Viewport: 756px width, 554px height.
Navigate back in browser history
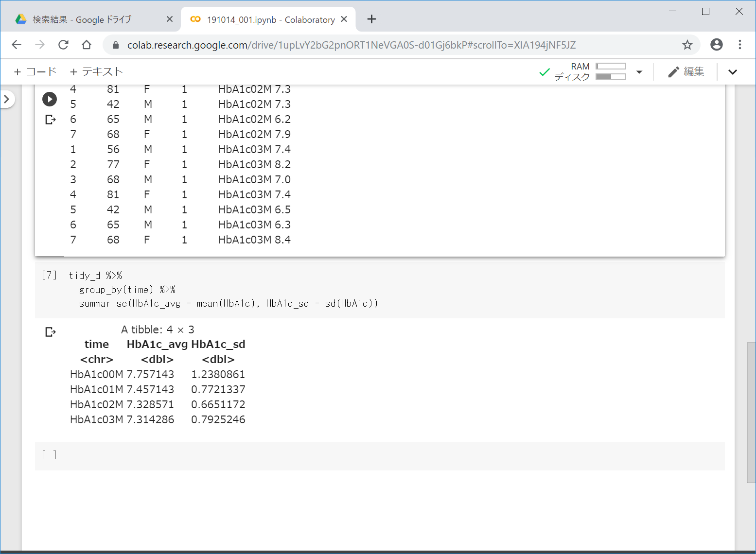pyautogui.click(x=17, y=45)
